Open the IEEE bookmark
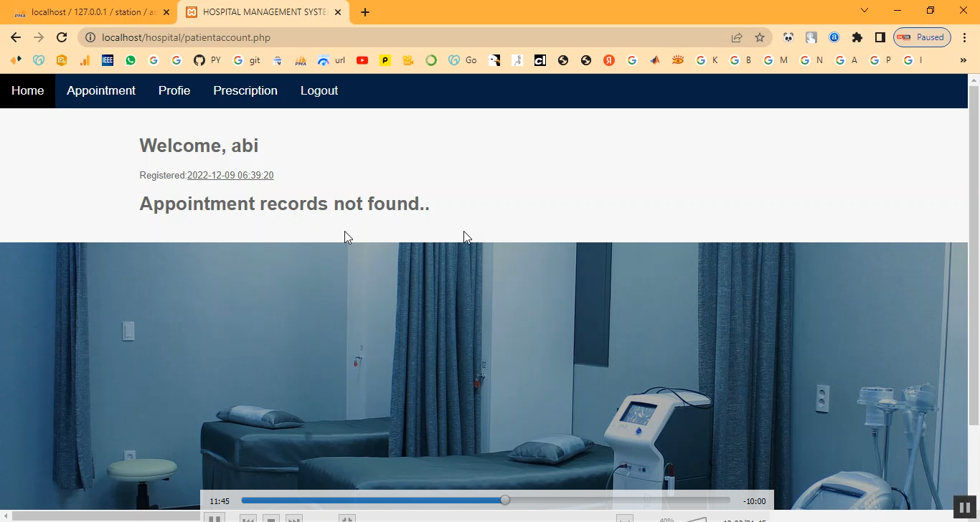Viewport: 980px width, 522px height. pos(108,61)
